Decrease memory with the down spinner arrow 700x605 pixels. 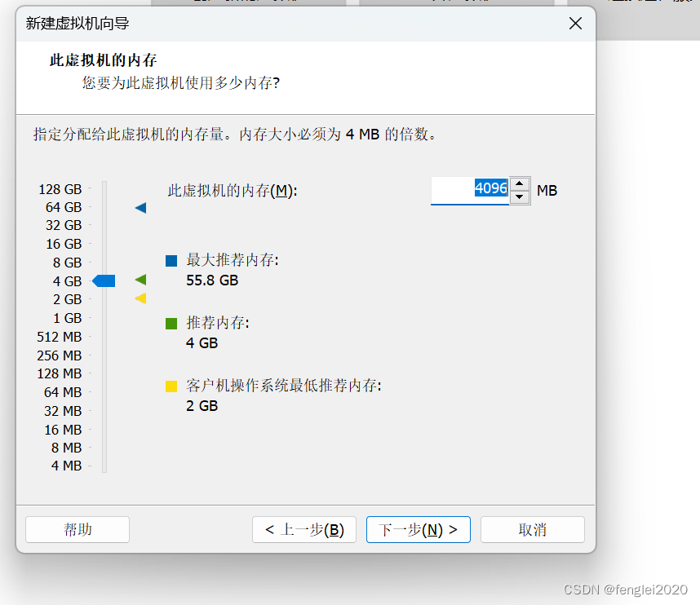coord(520,197)
